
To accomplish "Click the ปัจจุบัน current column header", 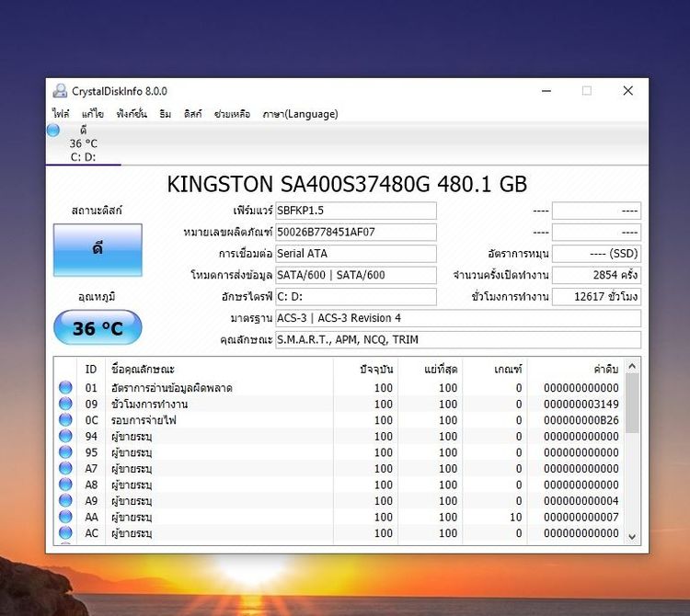I will click(365, 370).
